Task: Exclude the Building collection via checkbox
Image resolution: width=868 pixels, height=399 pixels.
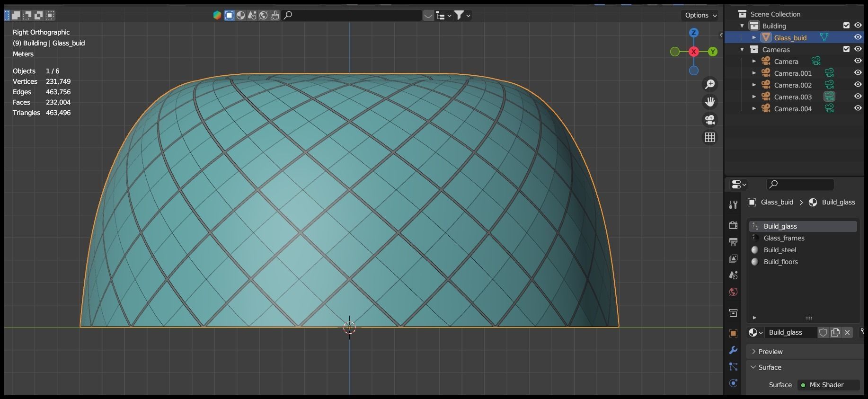Action: pos(846,26)
